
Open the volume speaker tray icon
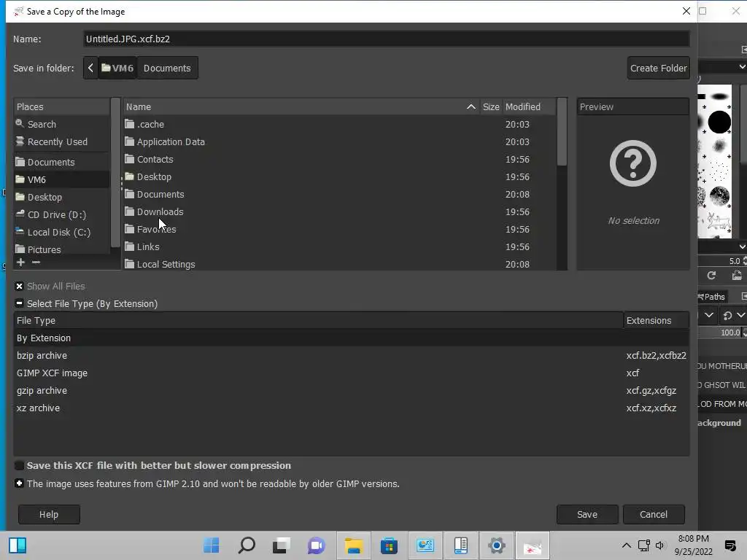click(660, 545)
